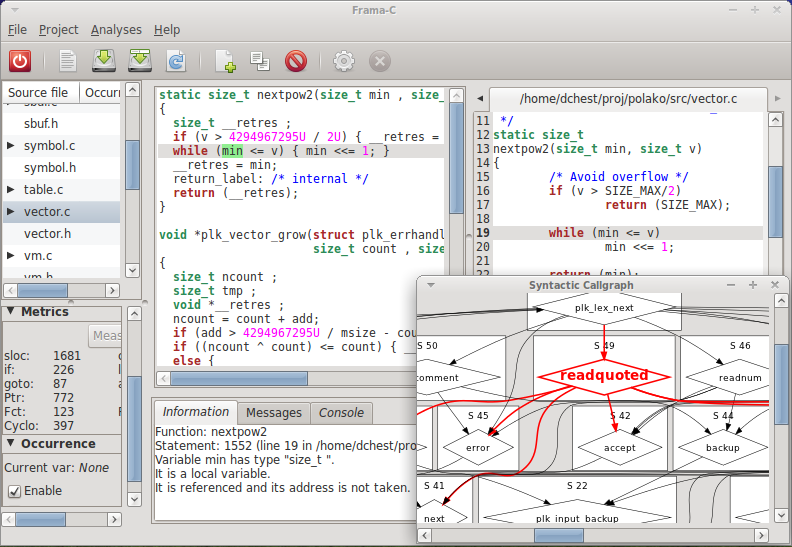Click the Source files document toolbar icon

(x=67, y=61)
